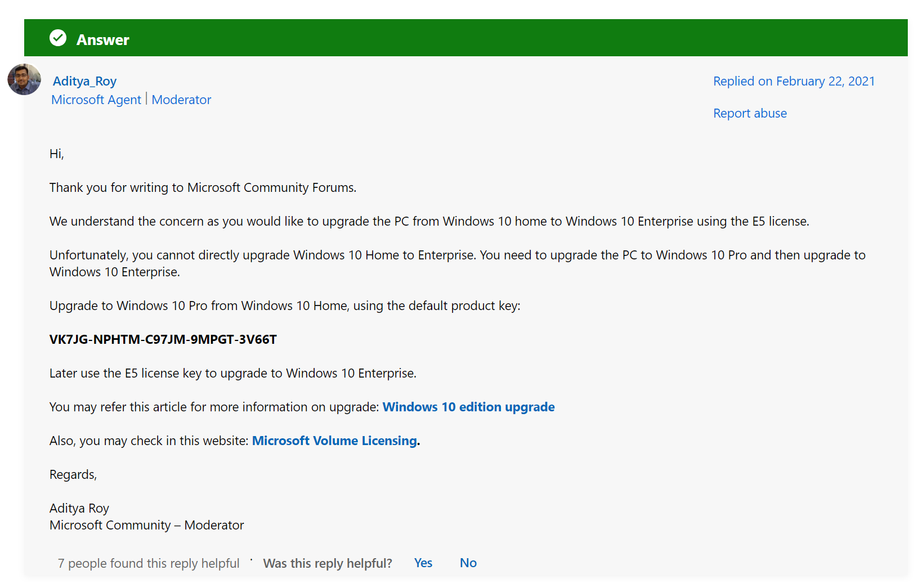
Task: Click the 'Microsoft Community – Moderator' signature line
Action: click(x=147, y=525)
